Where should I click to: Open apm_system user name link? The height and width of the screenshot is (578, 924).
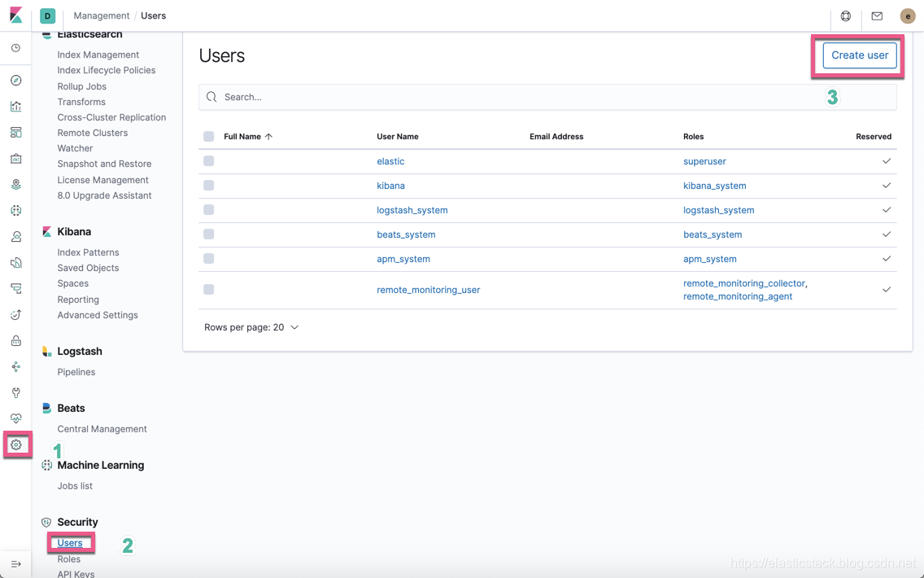(x=403, y=259)
